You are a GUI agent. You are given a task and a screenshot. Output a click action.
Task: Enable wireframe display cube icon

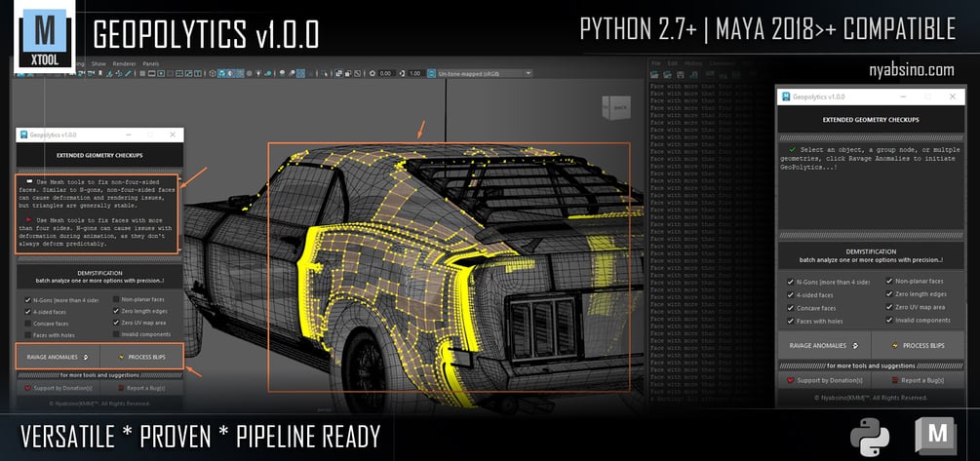point(212,73)
